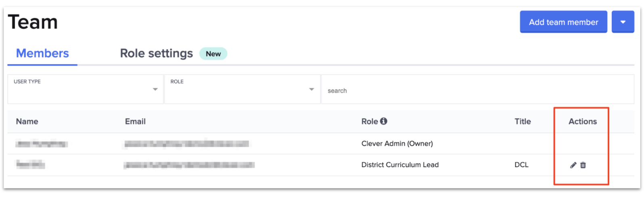Image resolution: width=644 pixels, height=197 pixels.
Task: Click the Name column header
Action: [27, 122]
